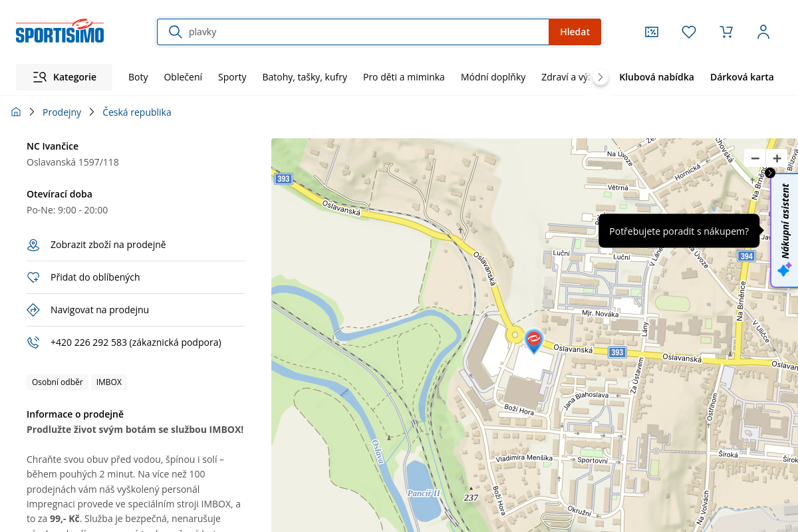Click the assistant sparkle icon

(x=784, y=270)
